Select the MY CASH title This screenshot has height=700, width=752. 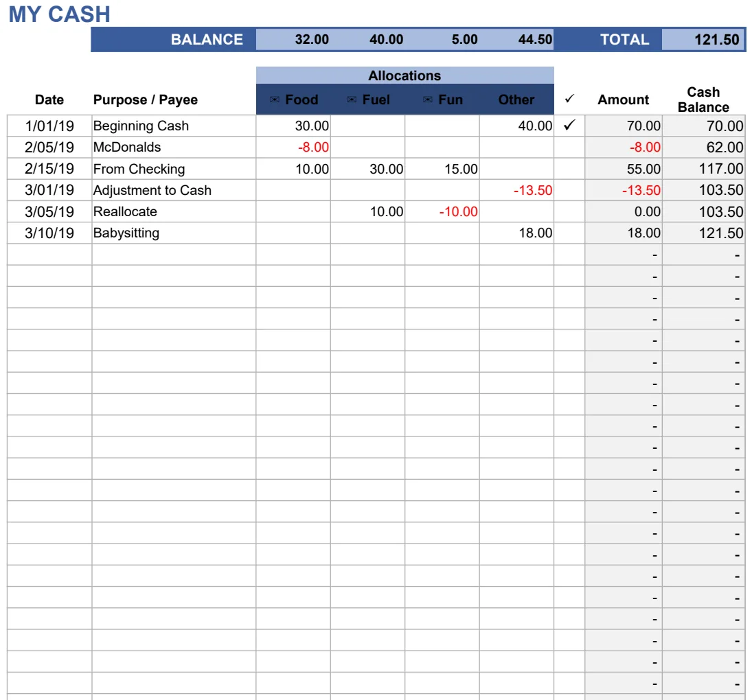point(60,14)
